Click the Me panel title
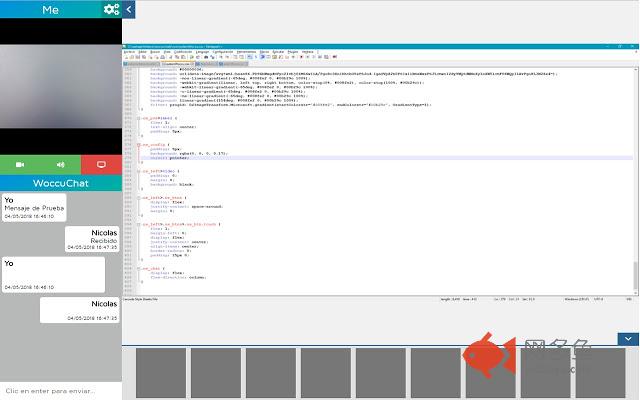 50,9
